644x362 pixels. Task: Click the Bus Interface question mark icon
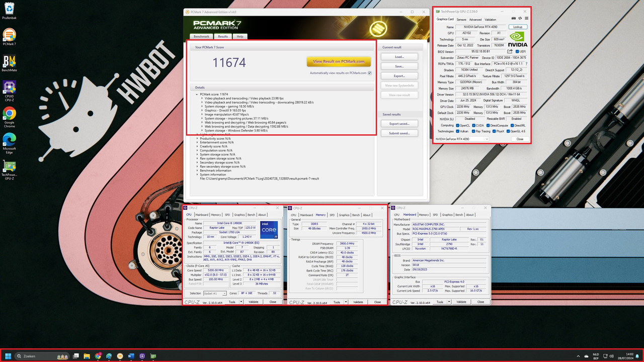(526, 64)
